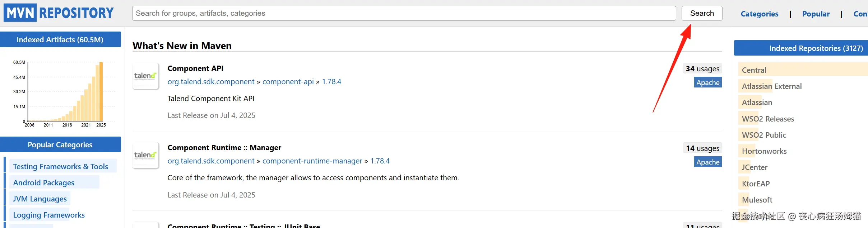Open the component-api artifact link
This screenshot has width=868, height=228.
[x=288, y=82]
